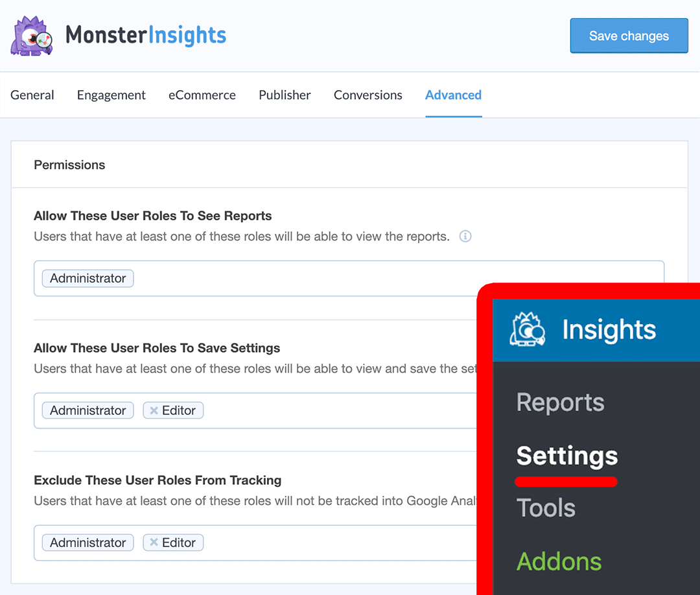Open Reports in the Insights sidebar

click(560, 402)
